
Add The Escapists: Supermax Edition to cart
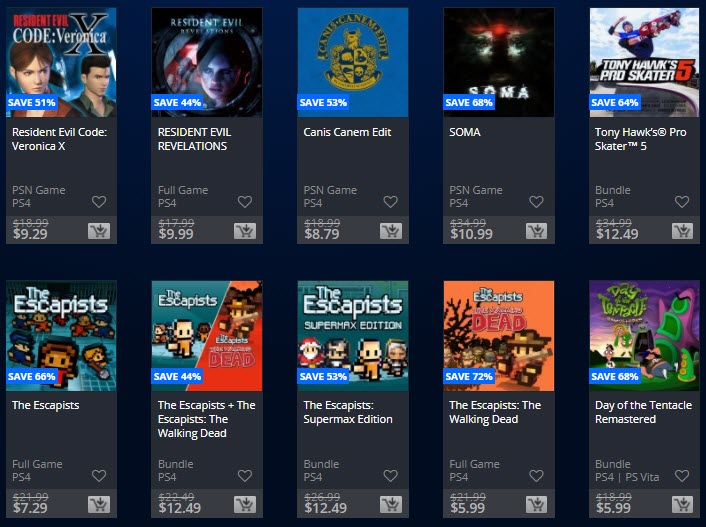[391, 504]
